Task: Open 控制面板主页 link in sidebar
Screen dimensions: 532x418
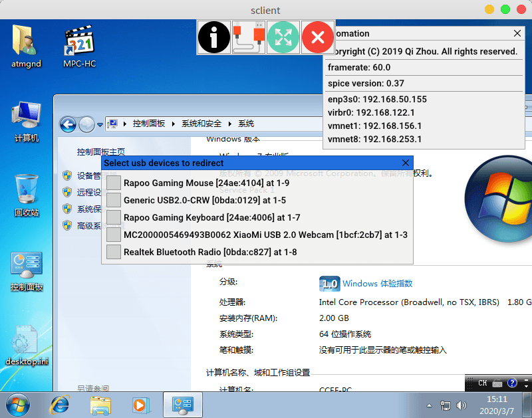Action: coord(100,152)
